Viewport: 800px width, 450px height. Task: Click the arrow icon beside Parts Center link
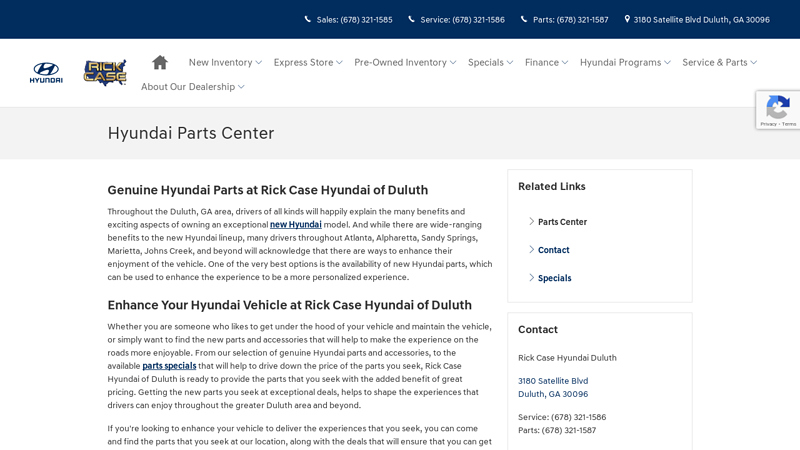click(x=531, y=221)
